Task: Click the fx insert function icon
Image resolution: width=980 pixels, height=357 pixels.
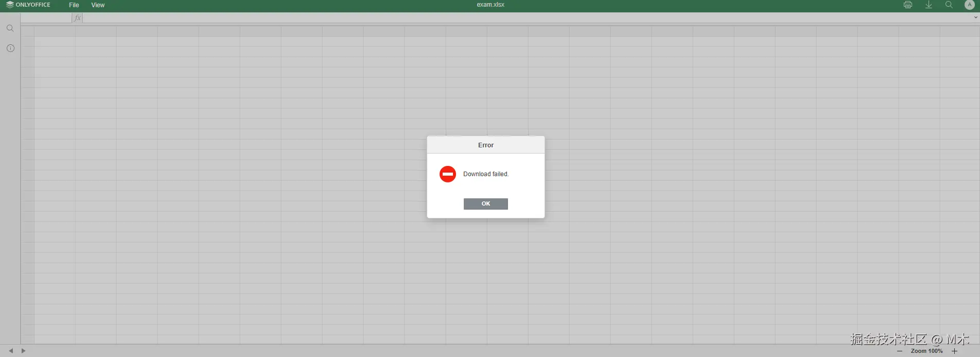Action: 78,18
